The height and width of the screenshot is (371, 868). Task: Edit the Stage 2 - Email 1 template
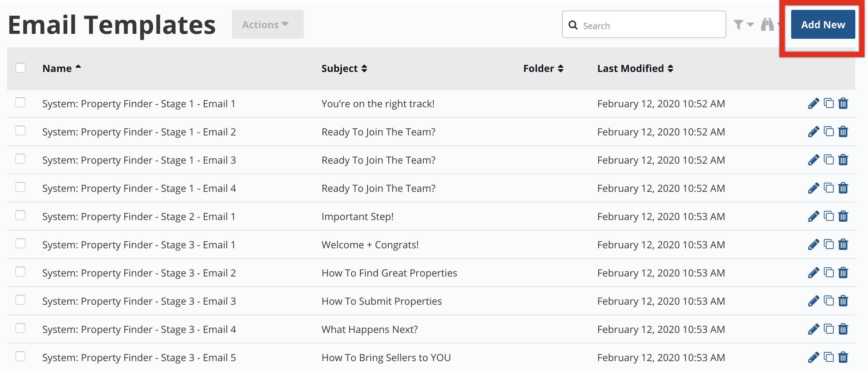pos(813,217)
